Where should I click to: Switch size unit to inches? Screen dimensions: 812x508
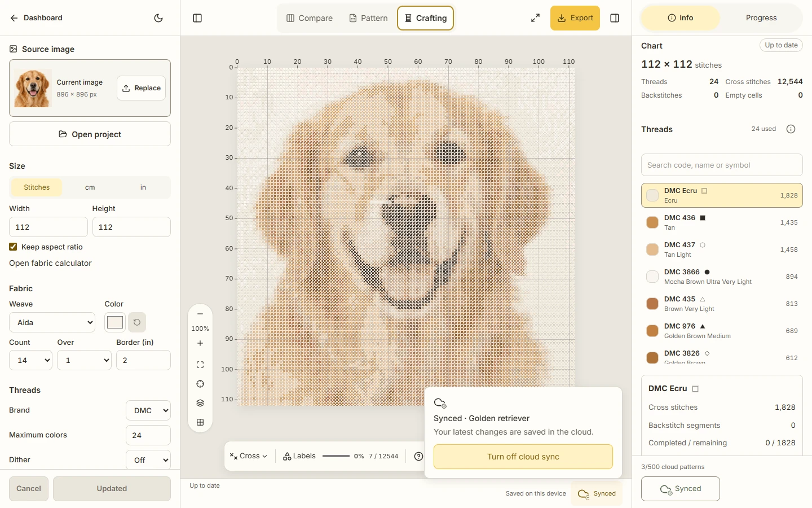[143, 187]
